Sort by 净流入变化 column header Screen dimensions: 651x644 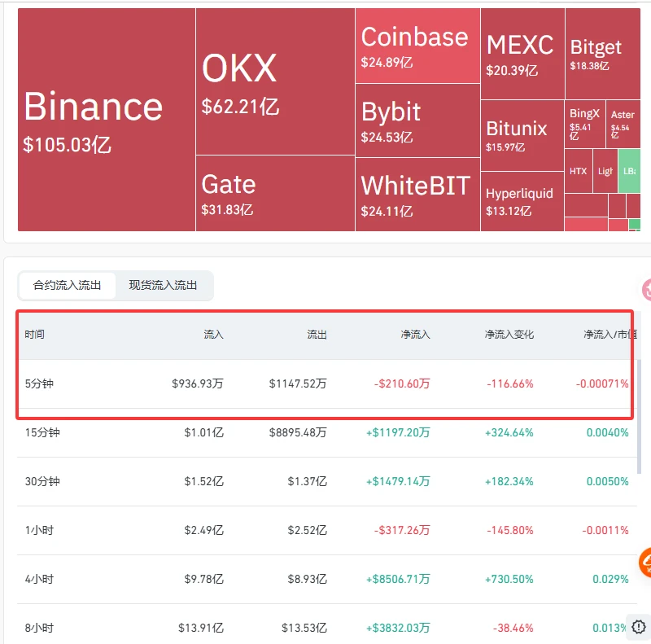(x=509, y=335)
